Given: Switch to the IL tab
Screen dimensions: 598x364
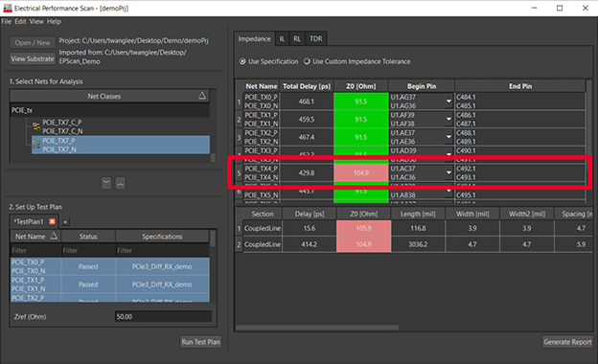Looking at the screenshot, I should point(282,39).
